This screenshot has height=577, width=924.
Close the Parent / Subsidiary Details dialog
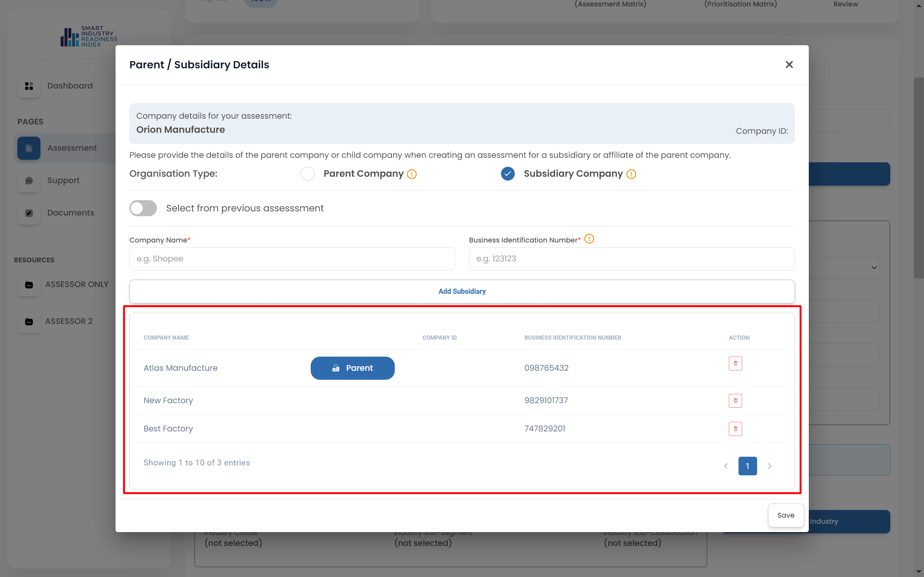pyautogui.click(x=789, y=64)
